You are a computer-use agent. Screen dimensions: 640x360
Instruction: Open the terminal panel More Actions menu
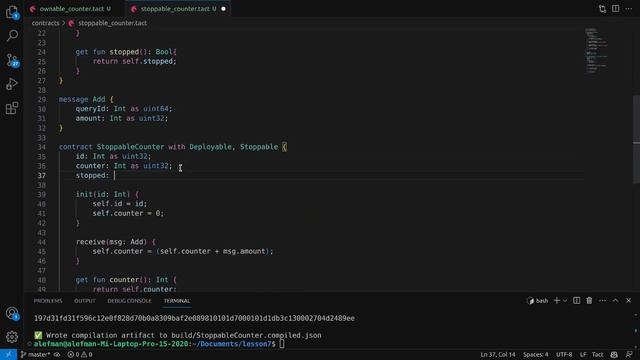(x=602, y=301)
